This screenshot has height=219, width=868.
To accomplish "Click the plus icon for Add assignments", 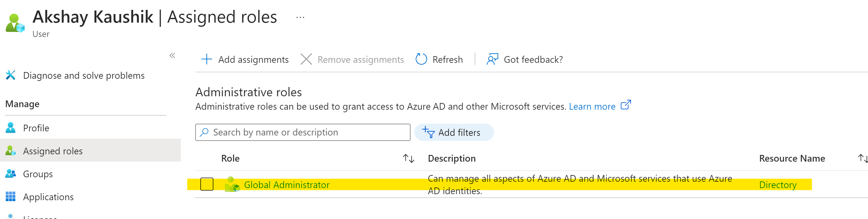I will pos(207,59).
